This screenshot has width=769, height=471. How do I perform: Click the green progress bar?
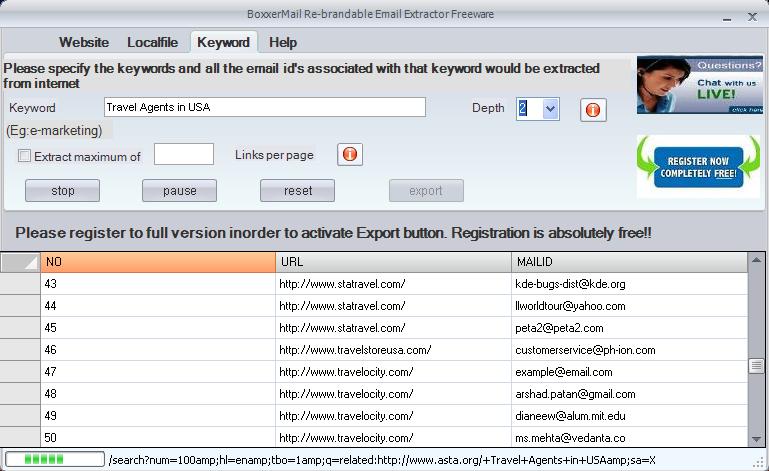point(55,459)
